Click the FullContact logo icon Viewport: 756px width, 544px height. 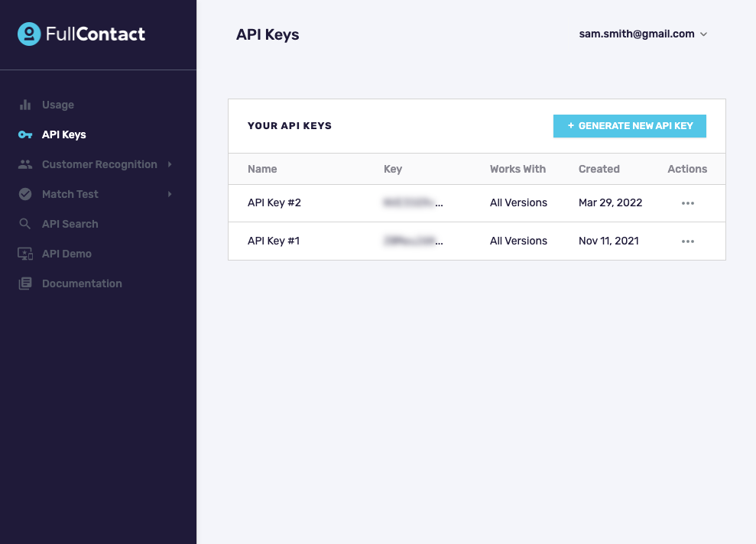29,34
